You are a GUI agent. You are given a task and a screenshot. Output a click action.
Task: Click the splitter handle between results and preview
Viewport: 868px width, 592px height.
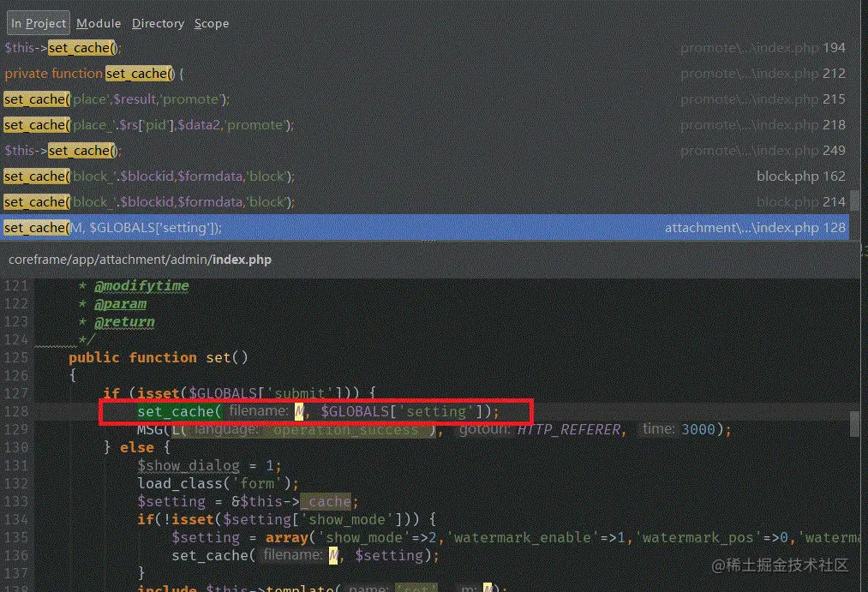point(429,242)
